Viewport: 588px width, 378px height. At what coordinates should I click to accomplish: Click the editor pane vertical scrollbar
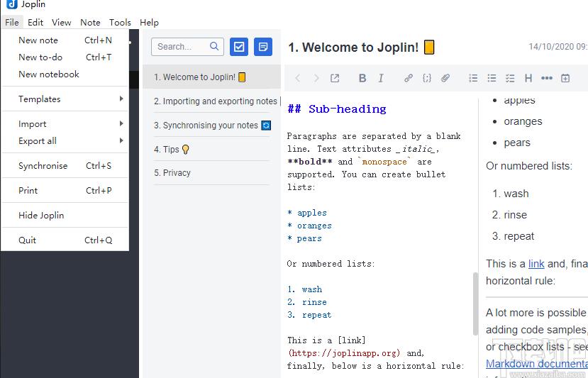pos(475,304)
